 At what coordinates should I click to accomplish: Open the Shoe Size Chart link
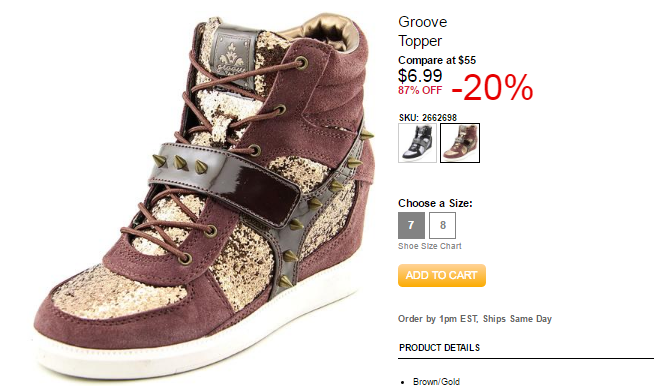click(x=430, y=246)
